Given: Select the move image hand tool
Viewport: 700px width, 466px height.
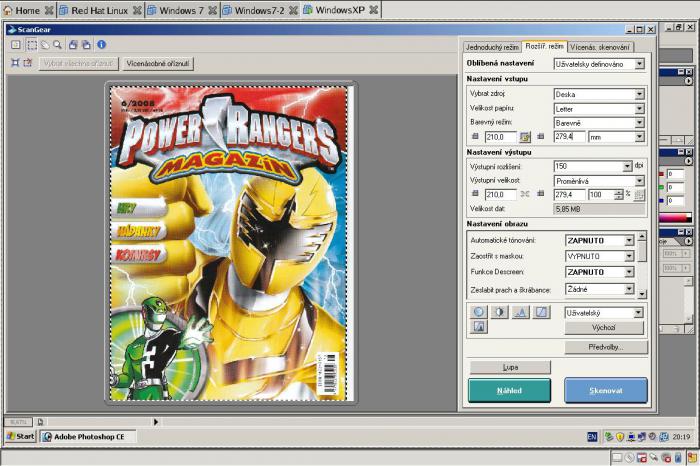Looking at the screenshot, I should (x=45, y=45).
